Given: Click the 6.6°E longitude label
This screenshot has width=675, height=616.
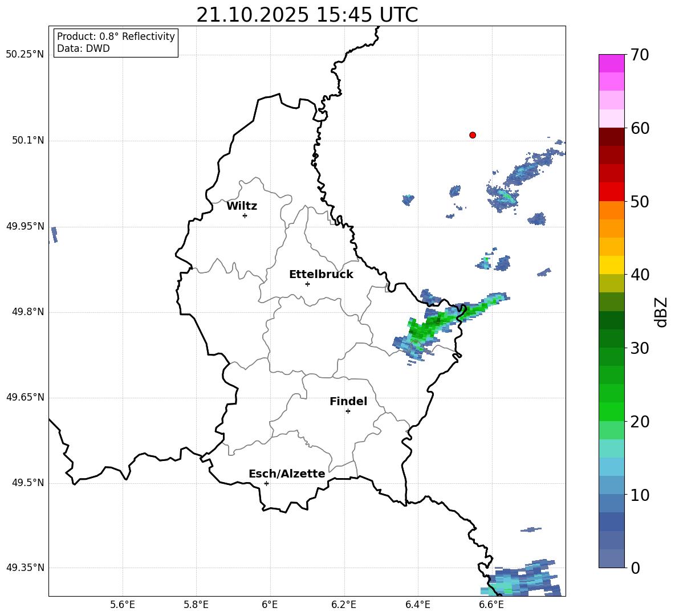Looking at the screenshot, I should 491,605.
